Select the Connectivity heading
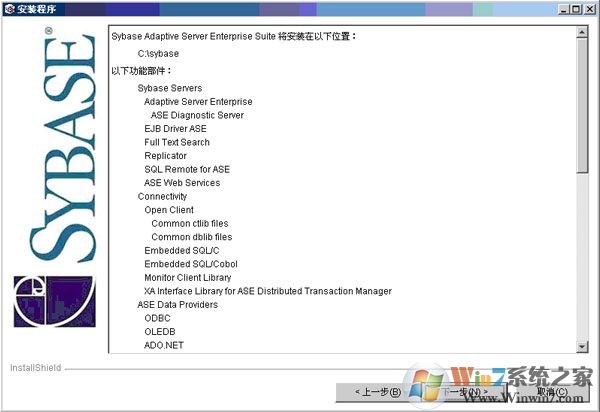This screenshot has height=412, width=600. coord(162,196)
